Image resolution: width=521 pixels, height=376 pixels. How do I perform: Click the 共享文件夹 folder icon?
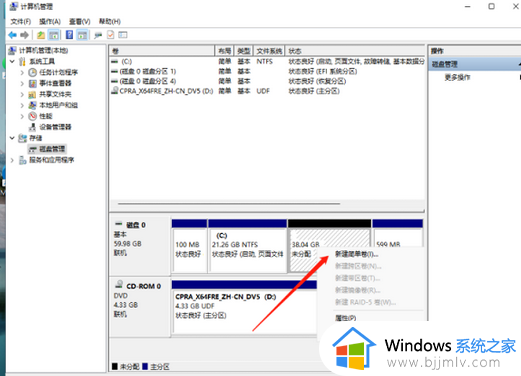pos(32,94)
